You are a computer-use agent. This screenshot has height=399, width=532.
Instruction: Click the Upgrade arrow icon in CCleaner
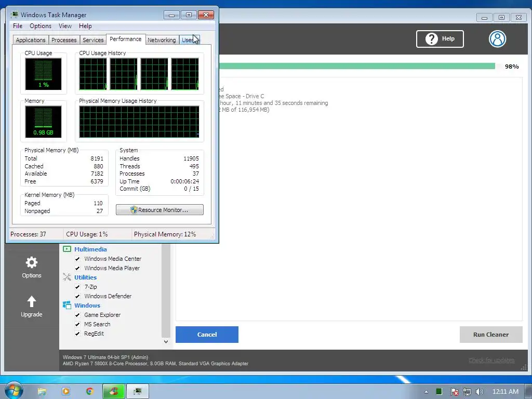[x=32, y=301]
